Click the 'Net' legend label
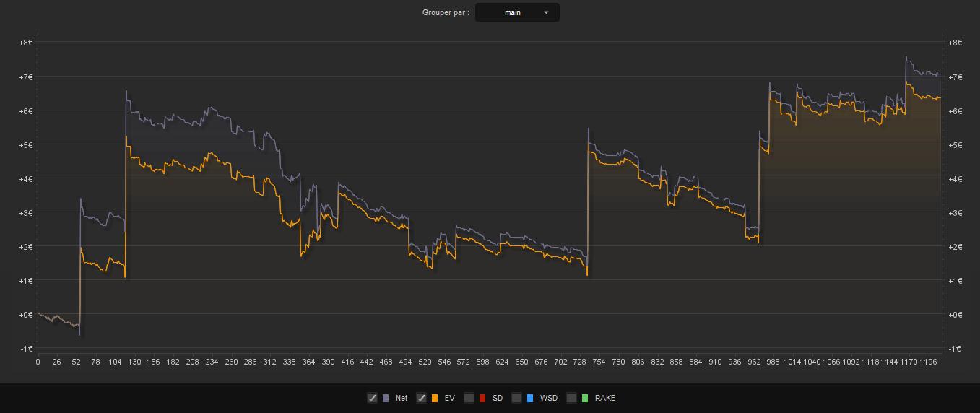Image resolution: width=980 pixels, height=413 pixels. 402,398
